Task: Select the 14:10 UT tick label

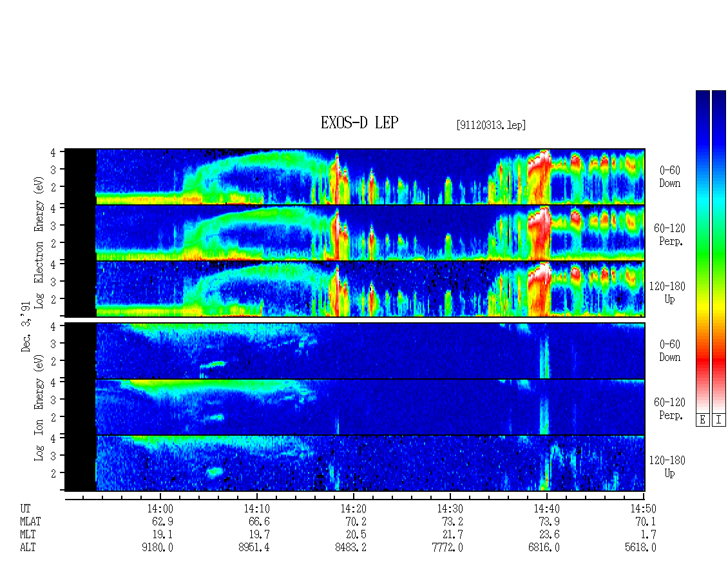Action: (x=256, y=509)
